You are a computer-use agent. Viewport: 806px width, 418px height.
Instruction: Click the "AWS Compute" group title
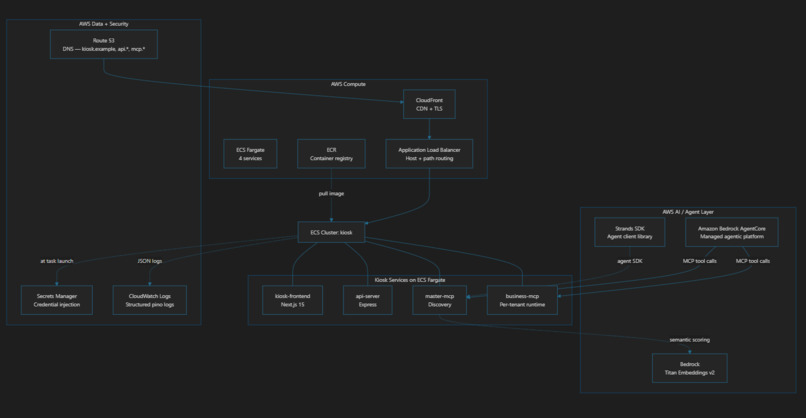click(x=348, y=84)
